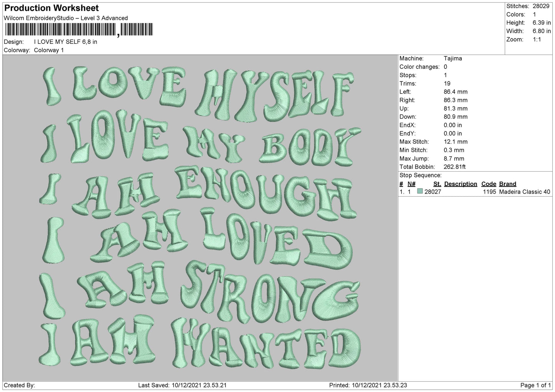The image size is (555, 392).
Task: Click the Max Stitch value 12.1 mm
Action: (x=456, y=142)
